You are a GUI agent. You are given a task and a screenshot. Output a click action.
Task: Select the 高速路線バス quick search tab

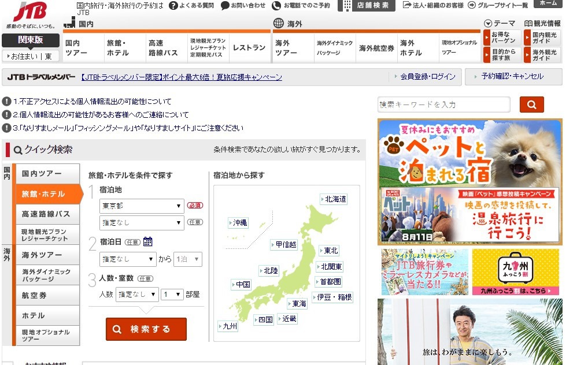[x=47, y=214]
